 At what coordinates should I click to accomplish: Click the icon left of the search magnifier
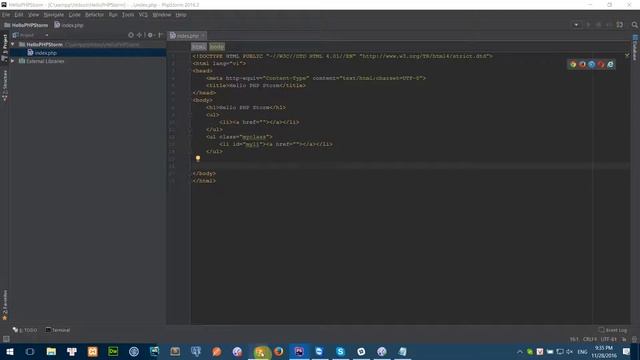point(620,25)
